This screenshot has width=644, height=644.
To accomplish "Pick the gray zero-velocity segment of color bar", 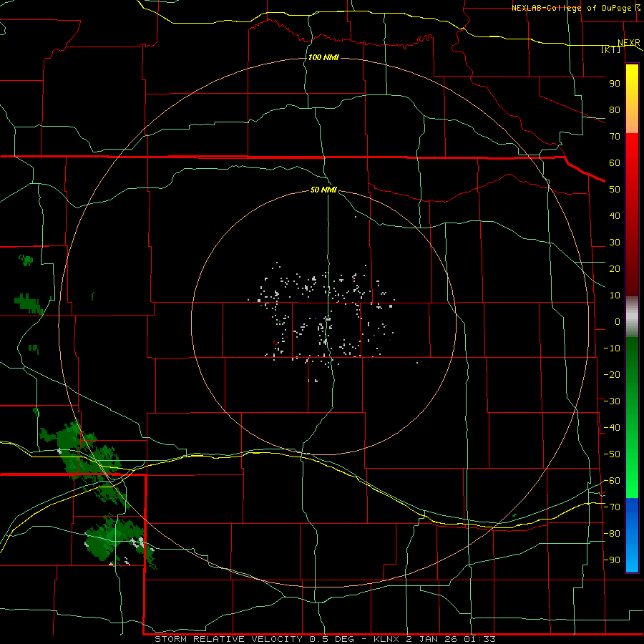I will pyautogui.click(x=632, y=317).
